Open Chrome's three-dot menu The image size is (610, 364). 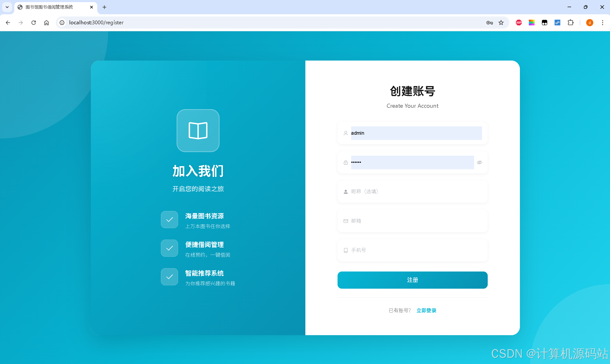[603, 23]
